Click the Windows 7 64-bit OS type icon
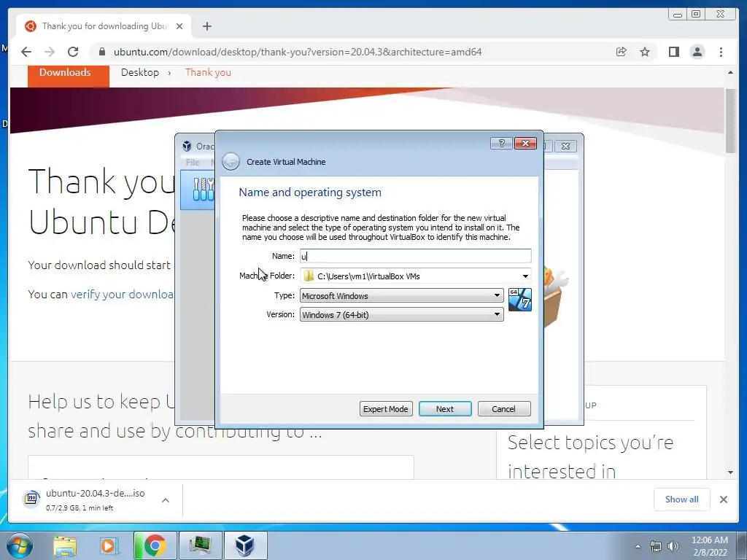 point(519,300)
